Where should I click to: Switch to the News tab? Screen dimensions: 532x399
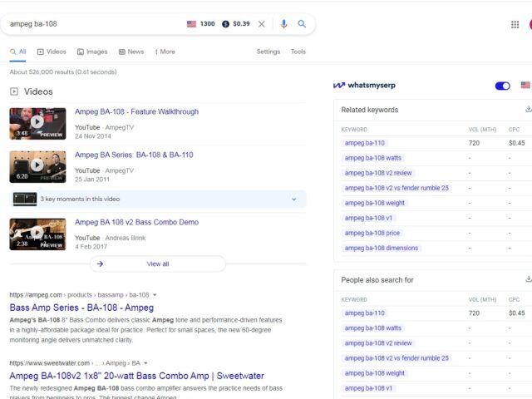pos(131,52)
